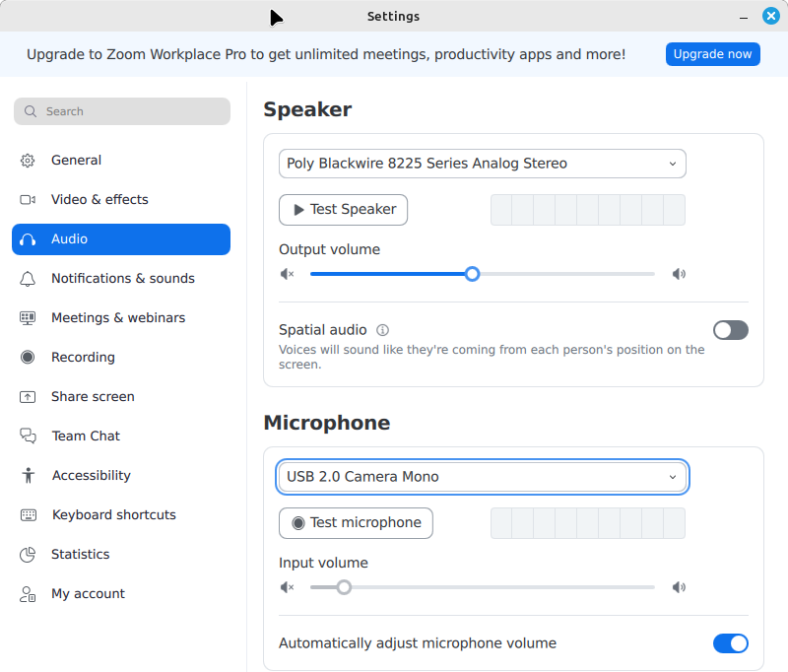Click the Team Chat bubble icon
Image resolution: width=788 pixels, height=672 pixels.
[x=28, y=437]
